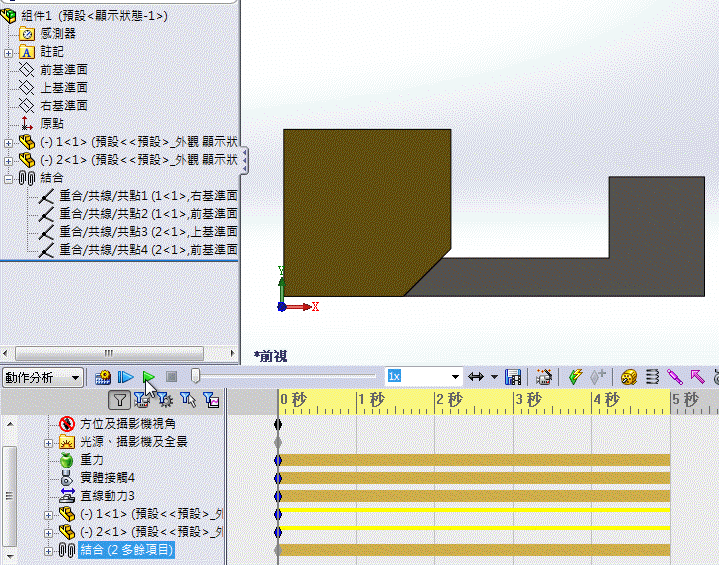The width and height of the screenshot is (719, 565).
Task: Open the 動作分析 study type dropdown
Action: point(42,377)
